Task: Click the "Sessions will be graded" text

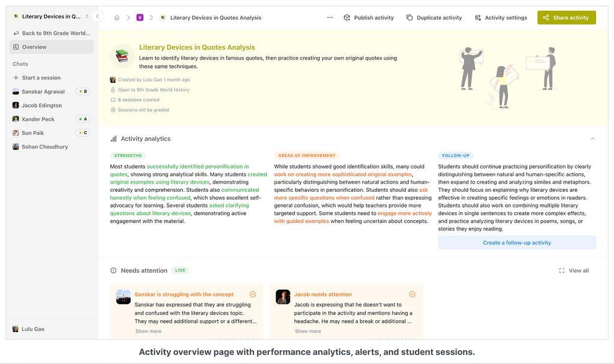Action: (144, 110)
